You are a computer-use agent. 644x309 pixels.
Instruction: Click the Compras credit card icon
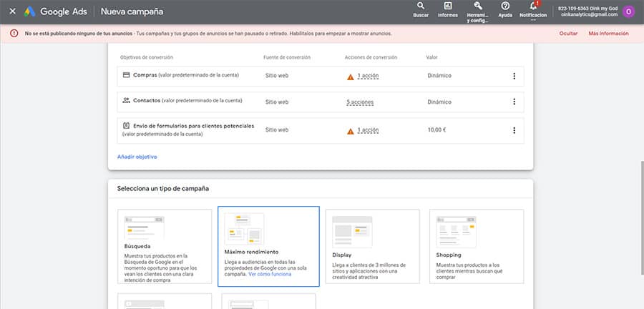126,75
